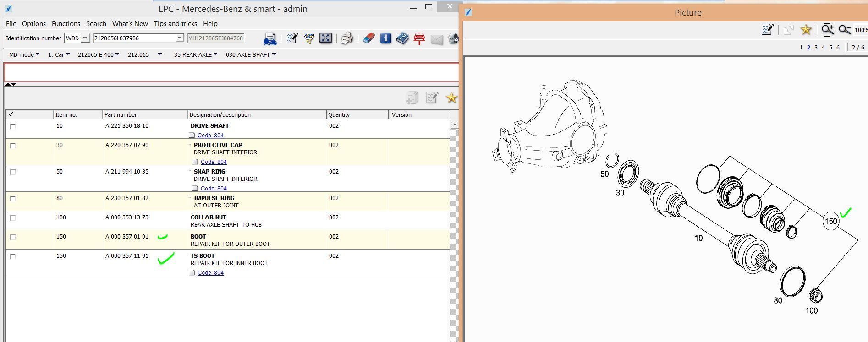Select the TS BOOT row checkbox

tap(13, 256)
